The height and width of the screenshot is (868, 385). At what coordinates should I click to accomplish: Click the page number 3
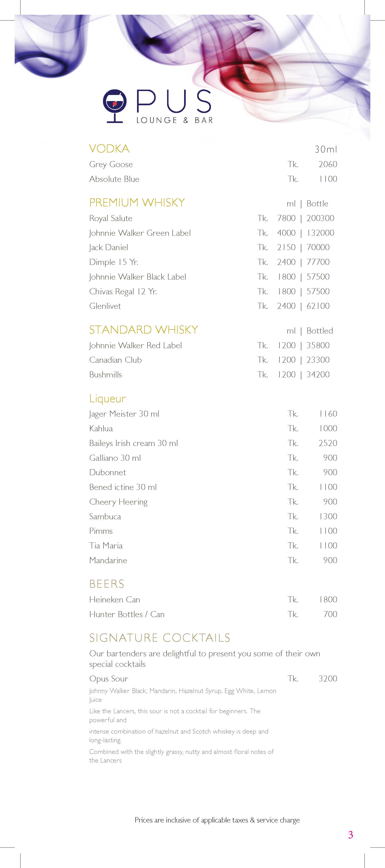click(x=350, y=835)
